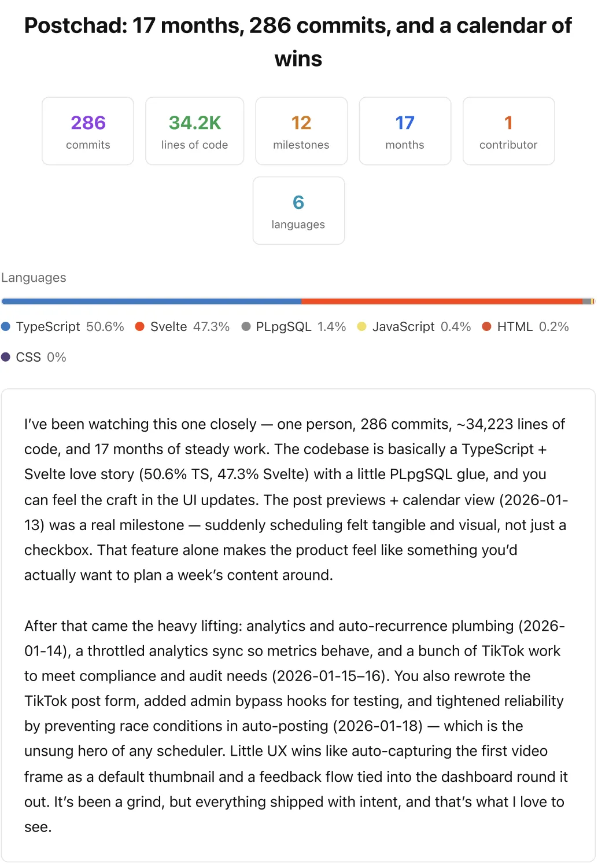Click the JavaScript 0.4% legend label
The width and height of the screenshot is (598, 868).
[422, 326]
